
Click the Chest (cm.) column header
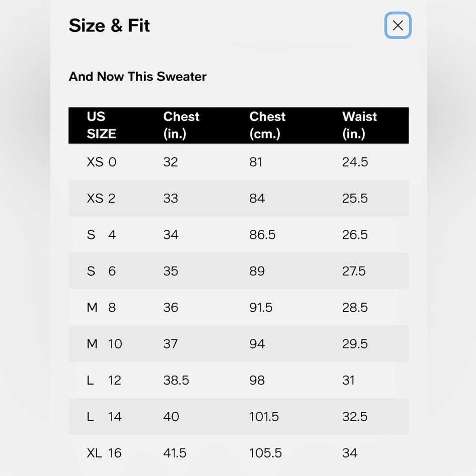pyautogui.click(x=268, y=125)
